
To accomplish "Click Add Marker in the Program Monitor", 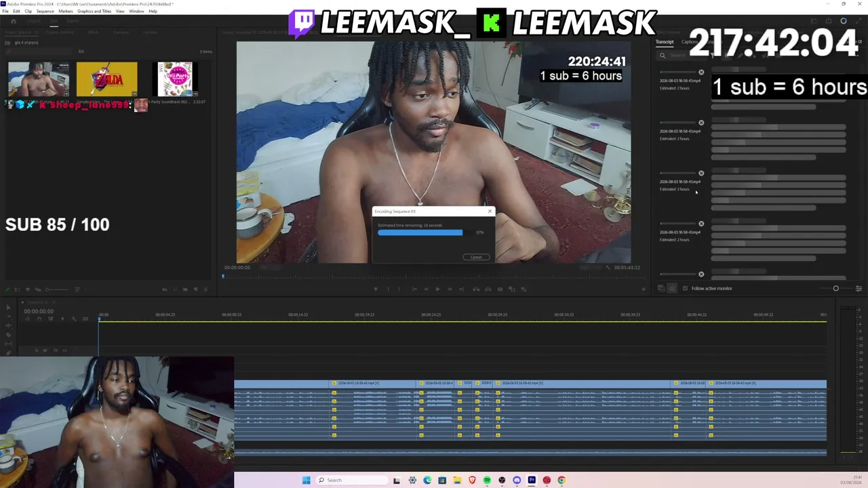I will coord(375,289).
